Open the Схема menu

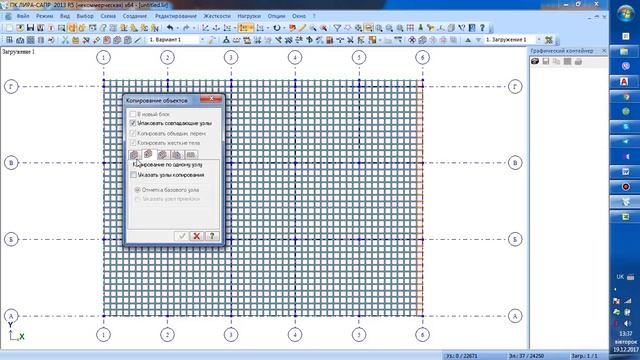(x=108, y=16)
